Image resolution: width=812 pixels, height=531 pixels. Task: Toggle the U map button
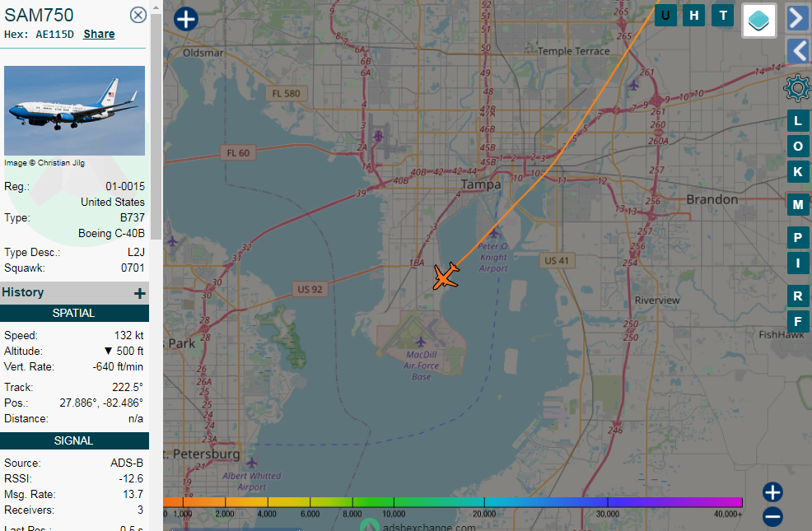[665, 16]
